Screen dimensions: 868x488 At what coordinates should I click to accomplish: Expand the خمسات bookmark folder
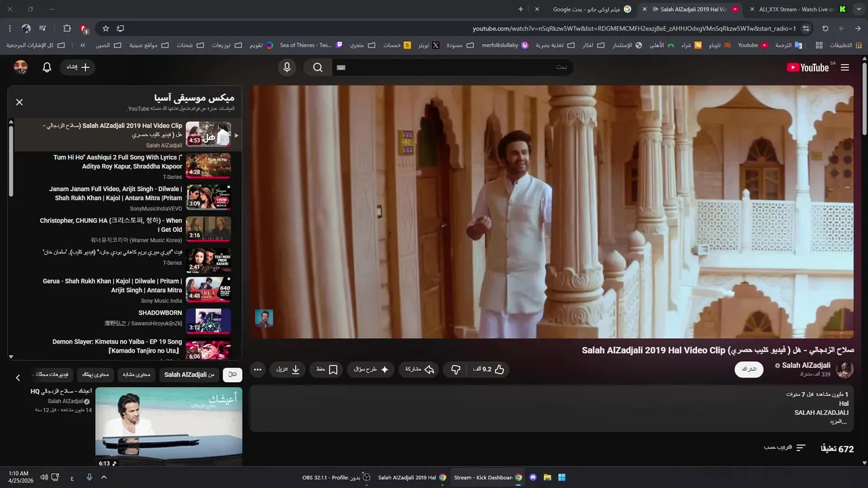pyautogui.click(x=397, y=45)
